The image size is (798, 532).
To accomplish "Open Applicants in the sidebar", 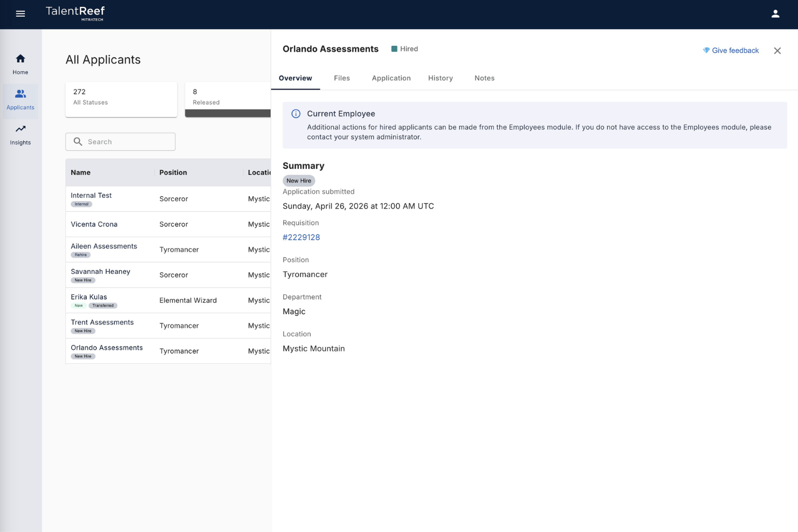I will [20, 100].
